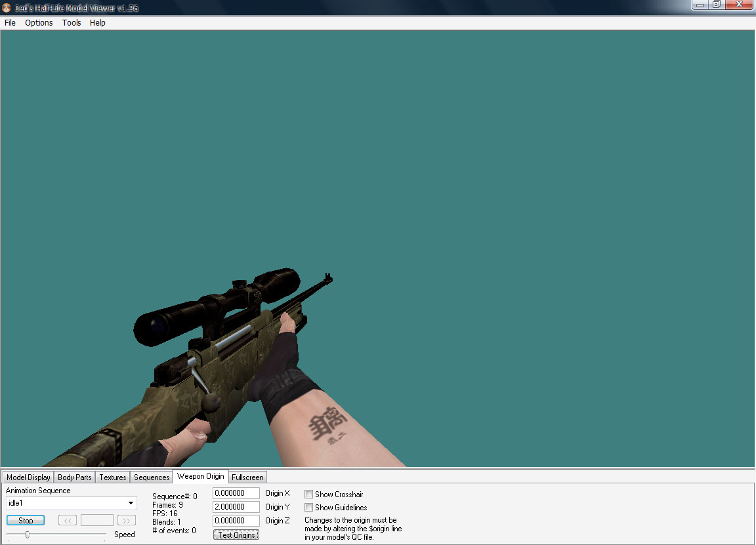This screenshot has height=545, width=756.
Task: Enable Show Crosshair checkbox
Action: pyautogui.click(x=308, y=494)
